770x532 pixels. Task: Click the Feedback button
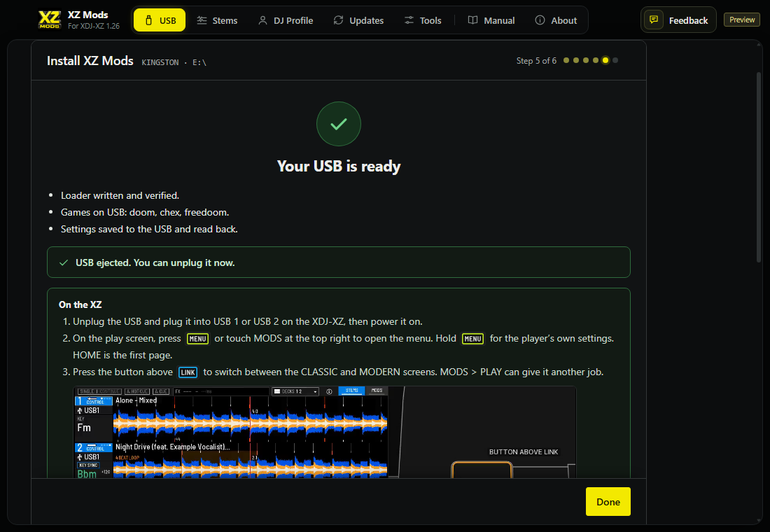coord(678,20)
